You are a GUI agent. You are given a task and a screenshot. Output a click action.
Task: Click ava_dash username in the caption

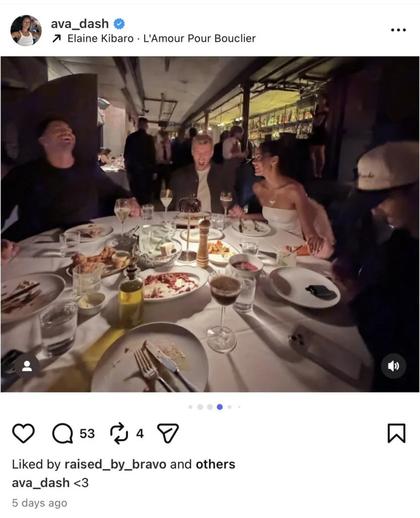point(40,483)
